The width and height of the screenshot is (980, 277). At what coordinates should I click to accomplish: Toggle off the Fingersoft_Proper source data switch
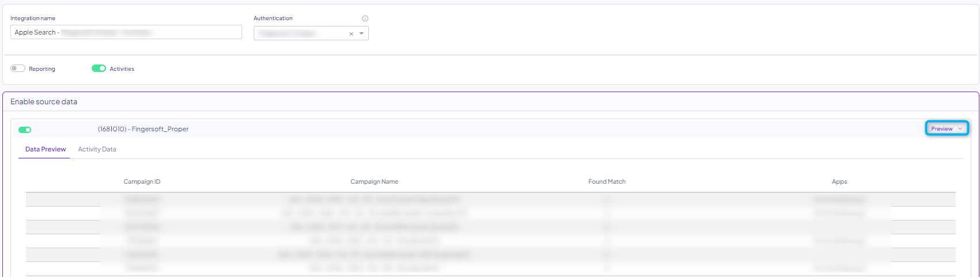pyautogui.click(x=25, y=130)
